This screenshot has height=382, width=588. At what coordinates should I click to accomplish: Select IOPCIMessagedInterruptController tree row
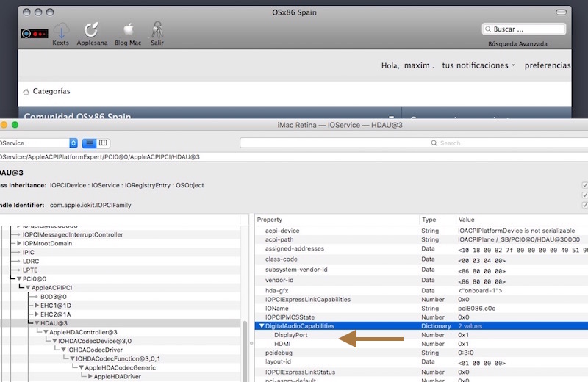[x=120, y=234]
